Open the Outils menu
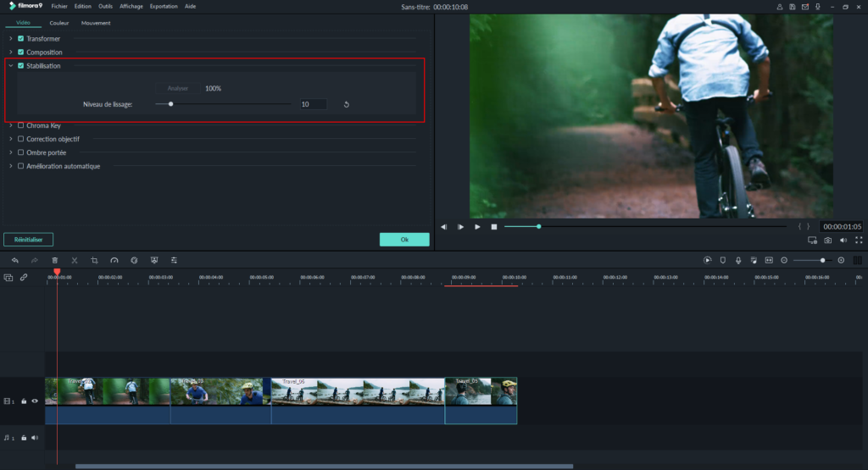This screenshot has height=470, width=868. coord(105,7)
